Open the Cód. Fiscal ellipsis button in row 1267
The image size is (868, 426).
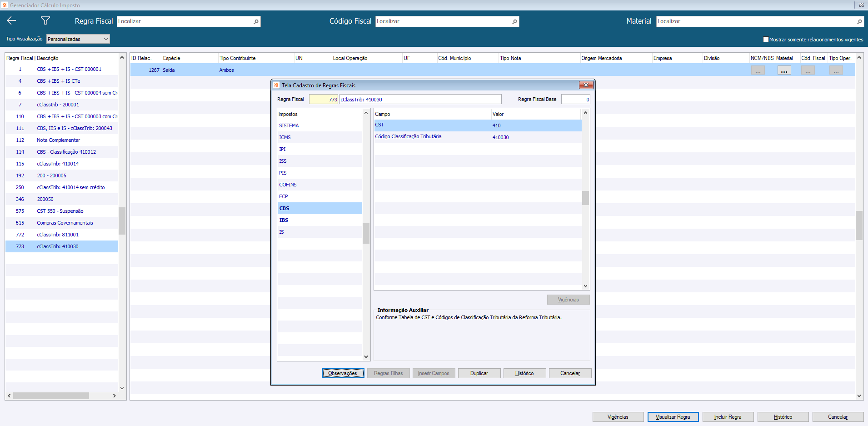click(808, 70)
